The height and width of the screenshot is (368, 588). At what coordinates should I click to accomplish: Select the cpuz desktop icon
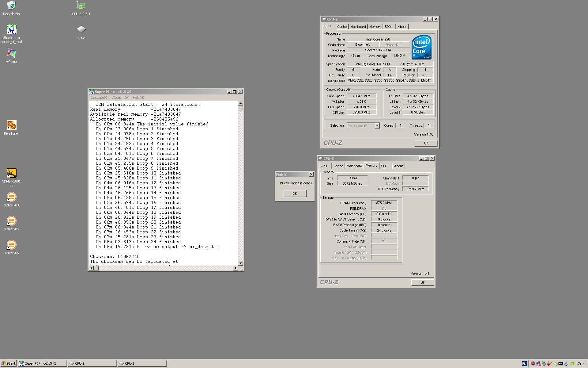[81, 32]
